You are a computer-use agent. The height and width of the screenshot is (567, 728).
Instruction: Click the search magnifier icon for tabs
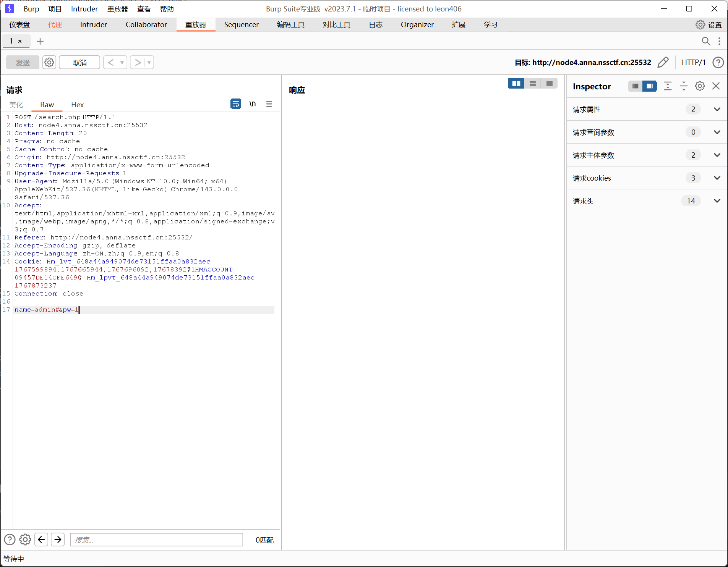coord(706,41)
